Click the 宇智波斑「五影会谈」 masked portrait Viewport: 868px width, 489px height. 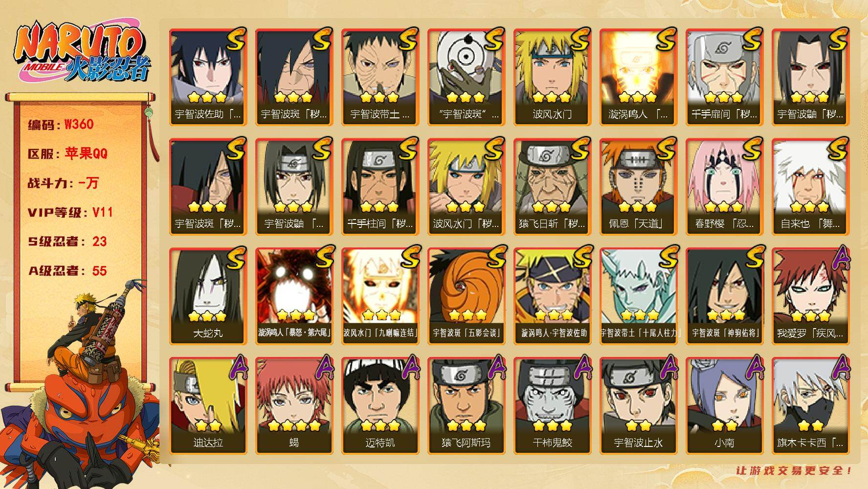click(467, 296)
